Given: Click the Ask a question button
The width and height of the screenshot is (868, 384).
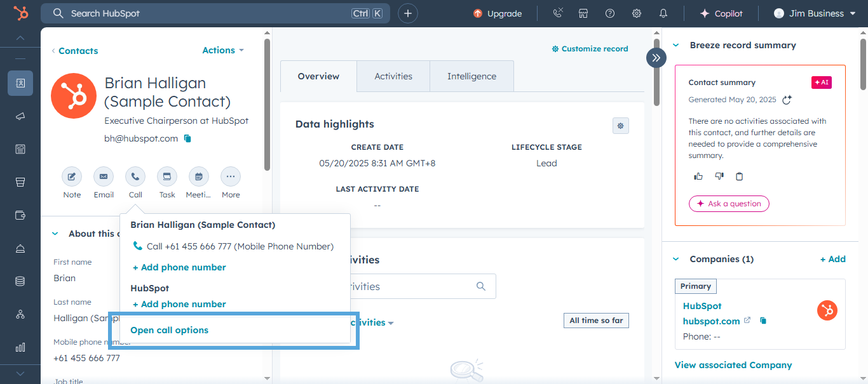Looking at the screenshot, I should pyautogui.click(x=729, y=204).
